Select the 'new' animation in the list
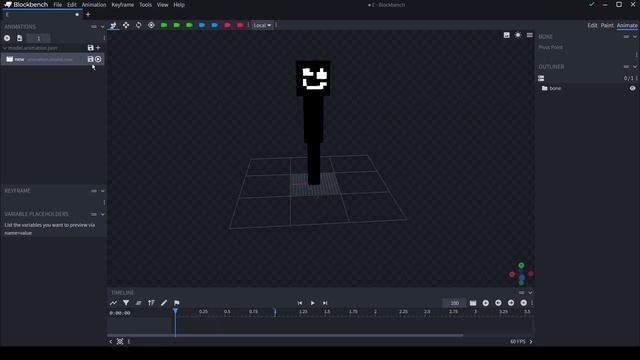The image size is (640, 360). tap(53, 59)
